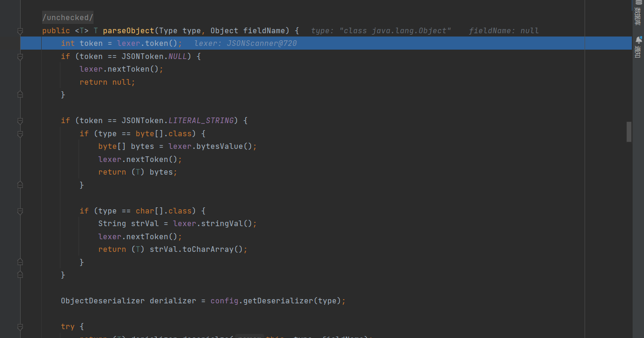Fold the 'if (token == JSONToken.NULL)' block

point(20,57)
